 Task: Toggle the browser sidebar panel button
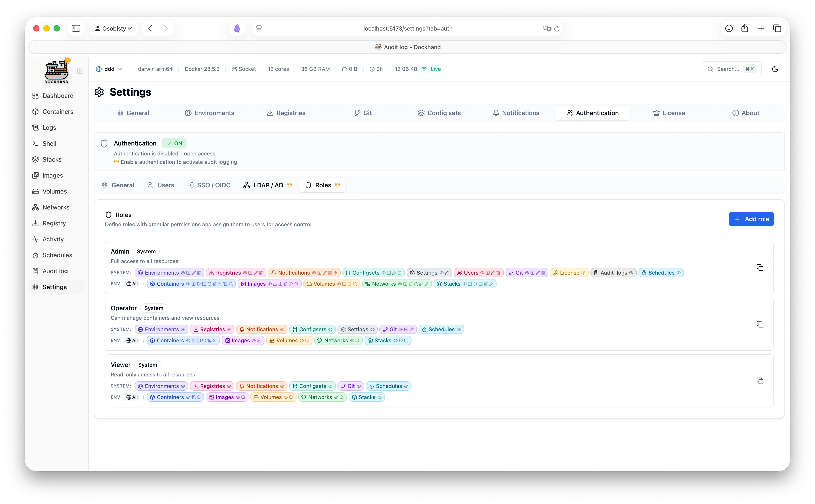pyautogui.click(x=76, y=28)
